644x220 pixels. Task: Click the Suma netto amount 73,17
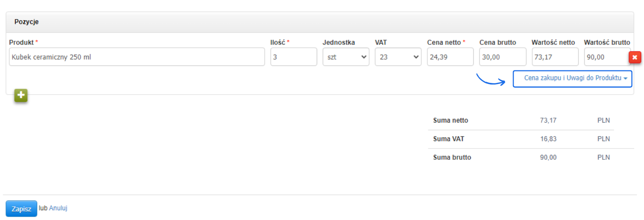click(548, 121)
